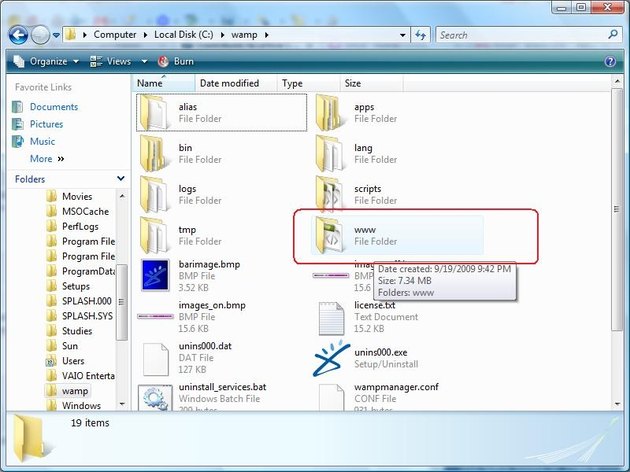Collapse the Folders pane chevron
630x472 pixels.
pos(121,179)
